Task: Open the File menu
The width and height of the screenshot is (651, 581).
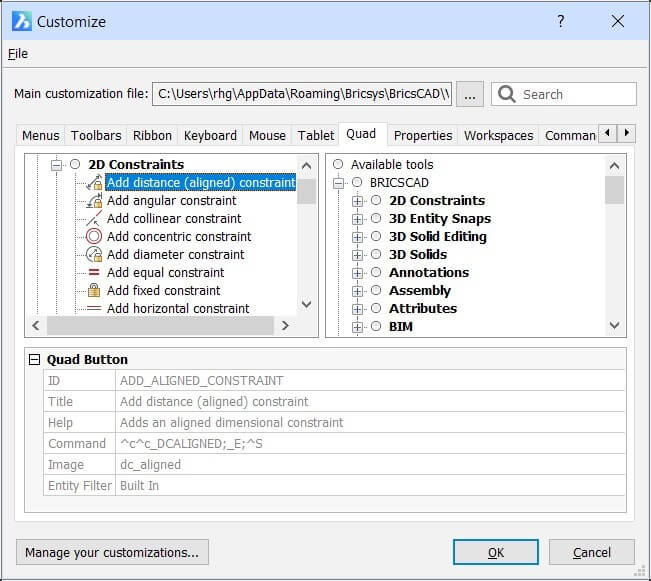Action: pos(18,54)
